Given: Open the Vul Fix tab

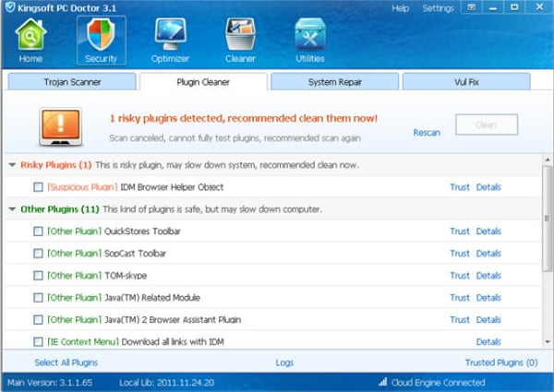Looking at the screenshot, I should (466, 82).
